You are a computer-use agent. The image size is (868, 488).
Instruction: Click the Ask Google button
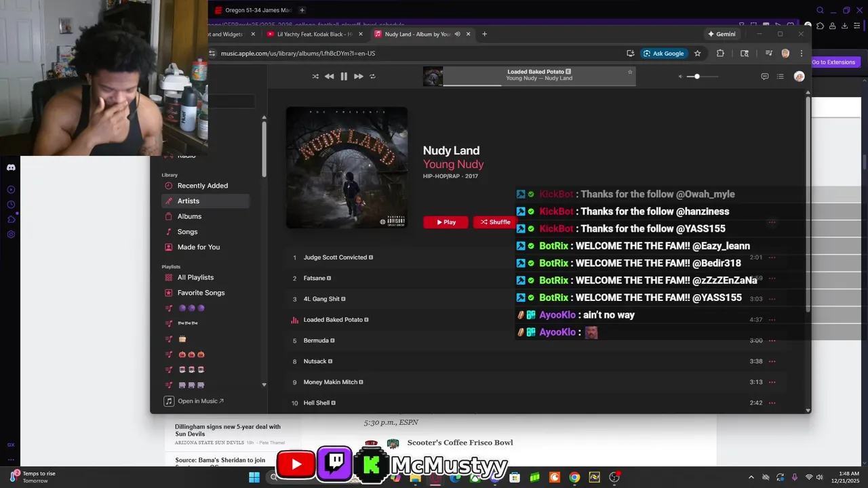(663, 54)
